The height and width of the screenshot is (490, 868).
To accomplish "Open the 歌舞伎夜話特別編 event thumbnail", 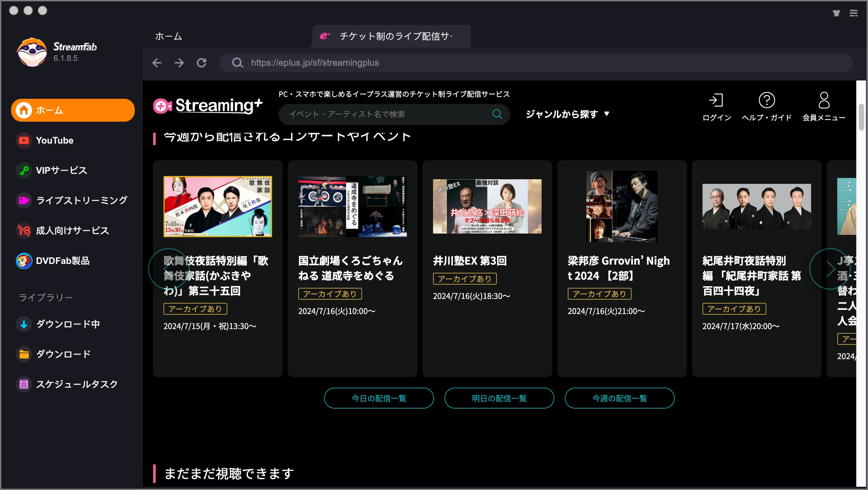I will coord(218,206).
